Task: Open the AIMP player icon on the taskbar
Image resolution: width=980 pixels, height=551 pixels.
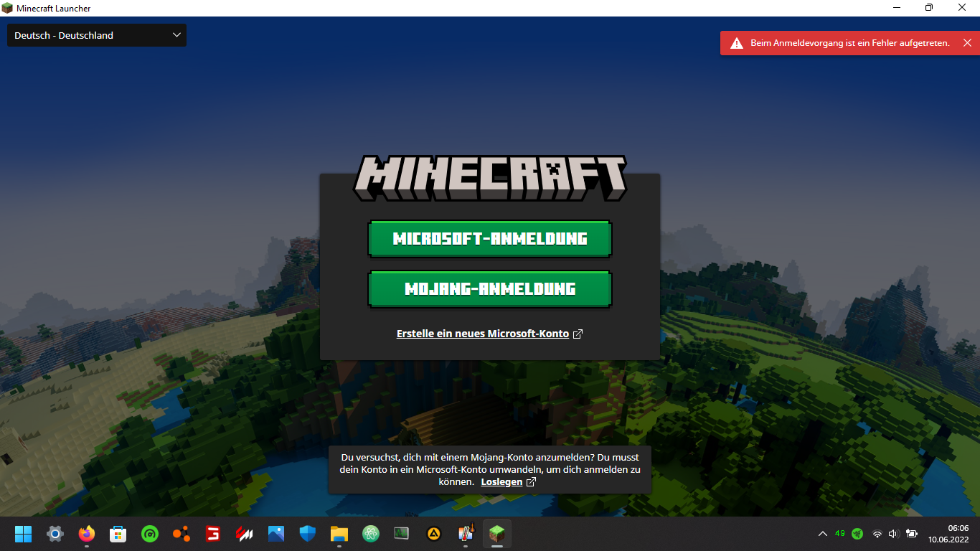Action: 434,534
